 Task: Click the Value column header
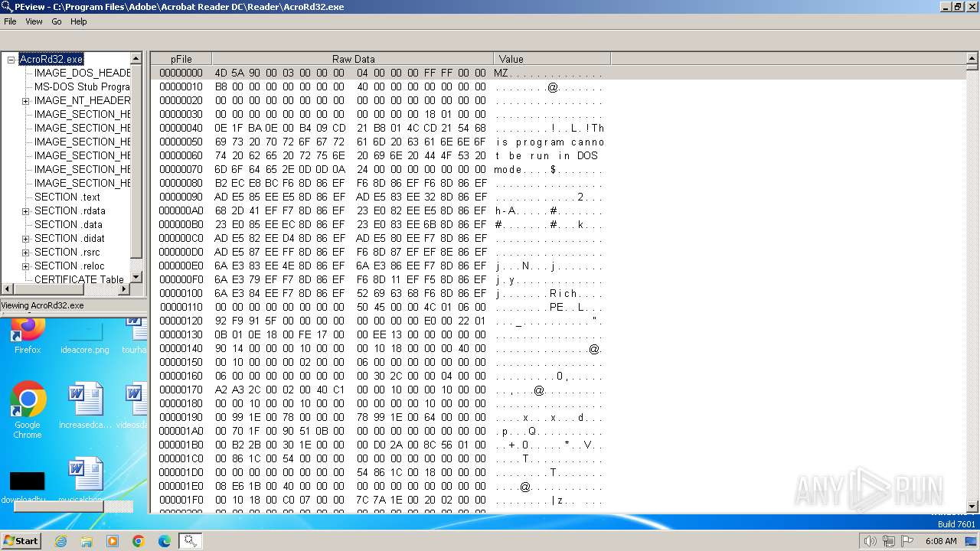point(552,59)
